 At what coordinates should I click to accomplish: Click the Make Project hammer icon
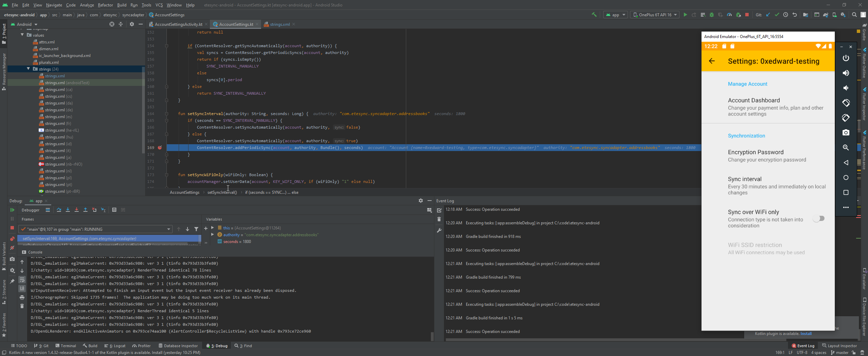tap(594, 15)
